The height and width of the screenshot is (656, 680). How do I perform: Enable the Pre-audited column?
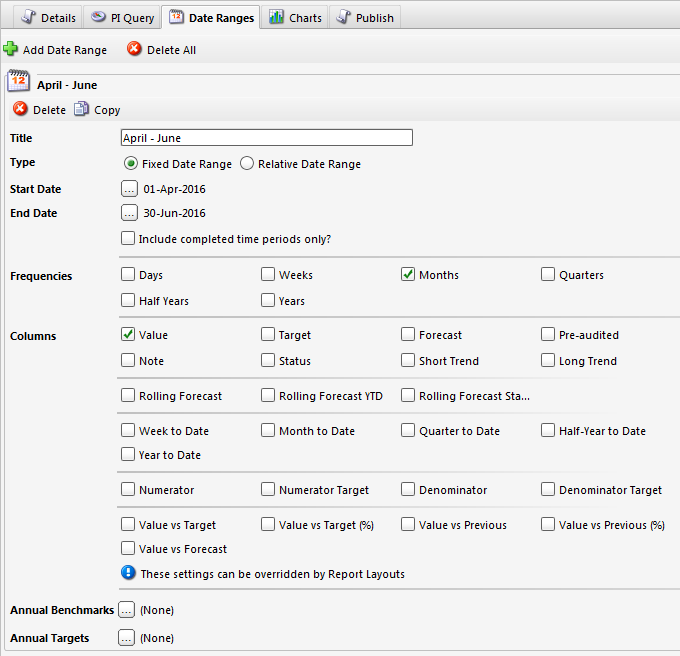point(548,334)
